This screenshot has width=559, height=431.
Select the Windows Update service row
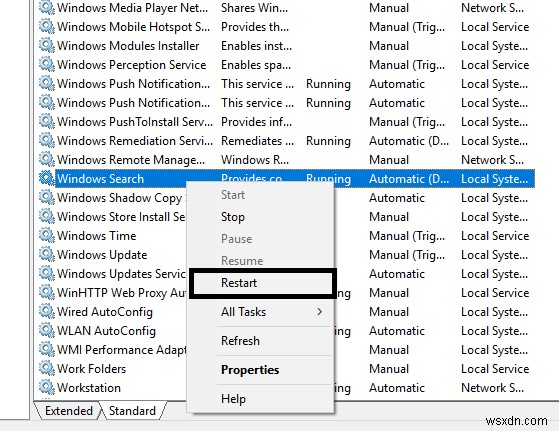[x=102, y=255]
